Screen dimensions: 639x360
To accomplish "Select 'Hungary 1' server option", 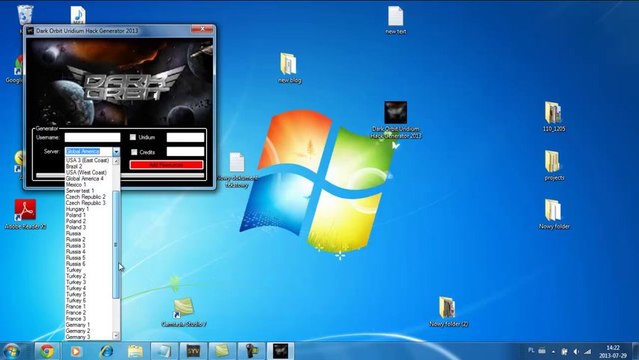I will pos(77,209).
